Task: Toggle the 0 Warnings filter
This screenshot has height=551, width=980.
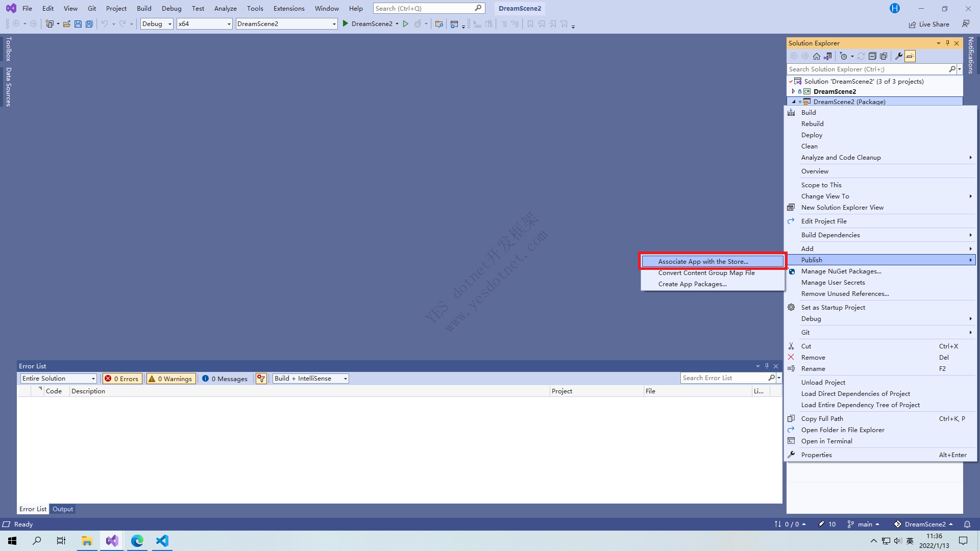Action: (171, 379)
